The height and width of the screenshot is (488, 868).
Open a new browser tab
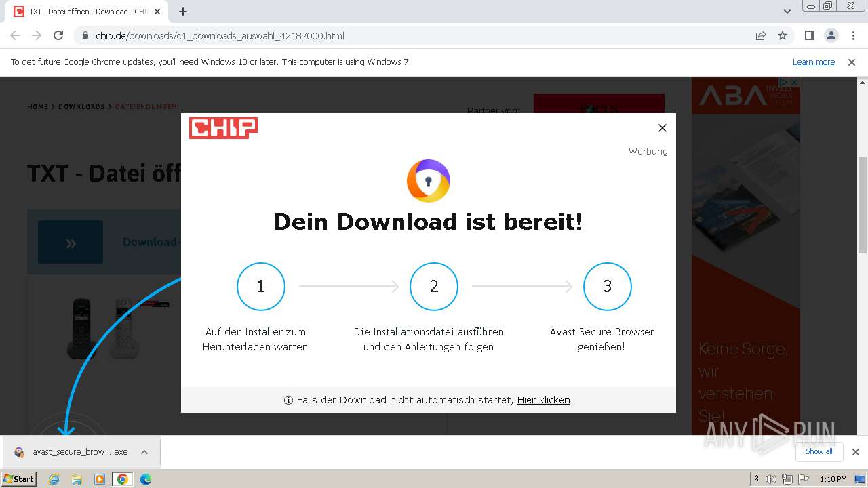point(183,12)
